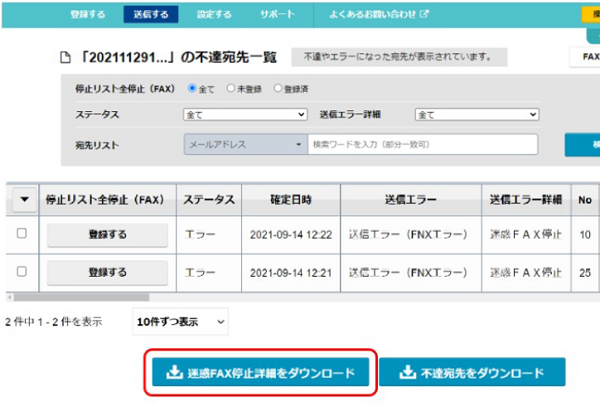Click download icon on 不達宛先をダウンロード button

[408, 372]
